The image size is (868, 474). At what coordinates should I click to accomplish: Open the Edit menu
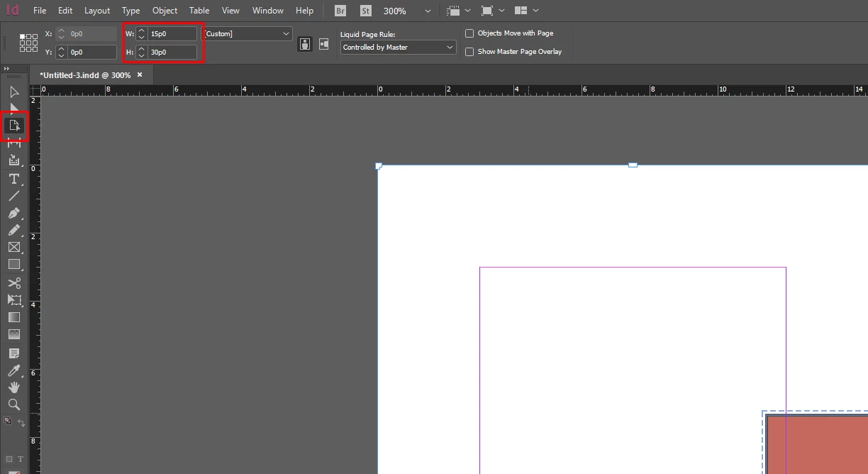tap(65, 11)
